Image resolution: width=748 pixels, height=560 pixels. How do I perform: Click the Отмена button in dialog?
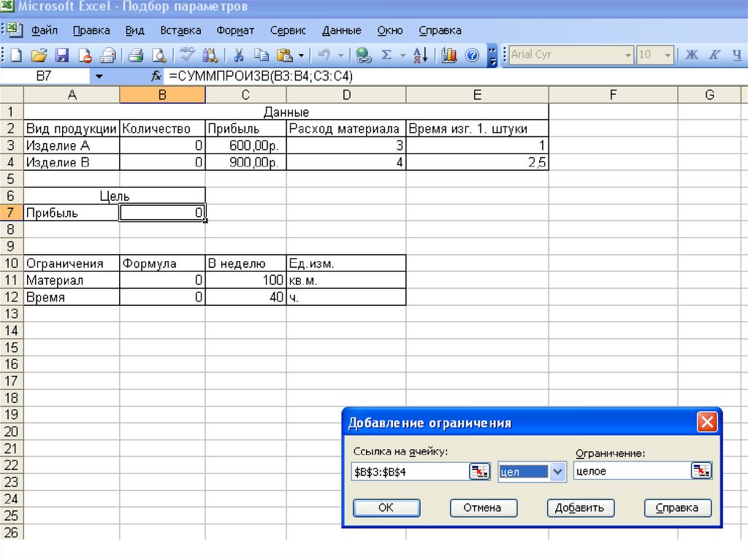(483, 507)
